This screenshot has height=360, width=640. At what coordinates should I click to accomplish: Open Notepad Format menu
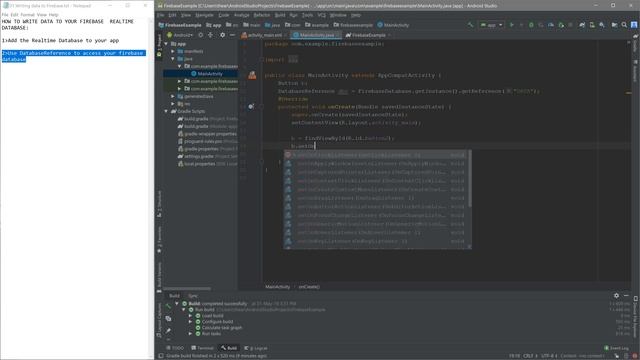pyautogui.click(x=27, y=15)
